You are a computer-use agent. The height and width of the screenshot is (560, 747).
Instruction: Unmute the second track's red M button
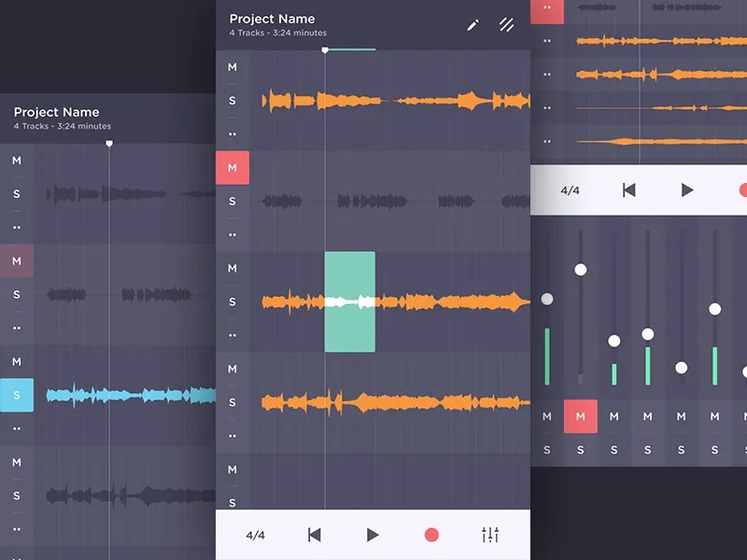click(233, 168)
